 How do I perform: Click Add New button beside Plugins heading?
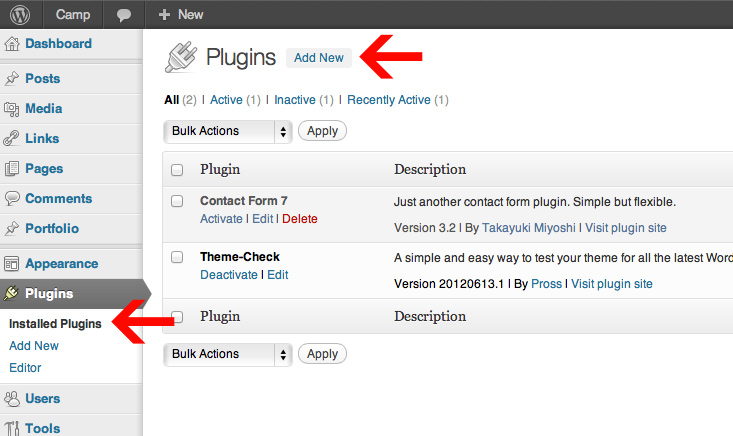tap(318, 58)
